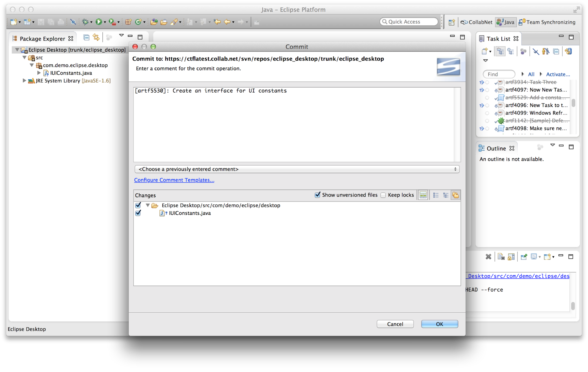Switch to CollabNet perspective
The width and height of the screenshot is (588, 372).
[x=477, y=22]
